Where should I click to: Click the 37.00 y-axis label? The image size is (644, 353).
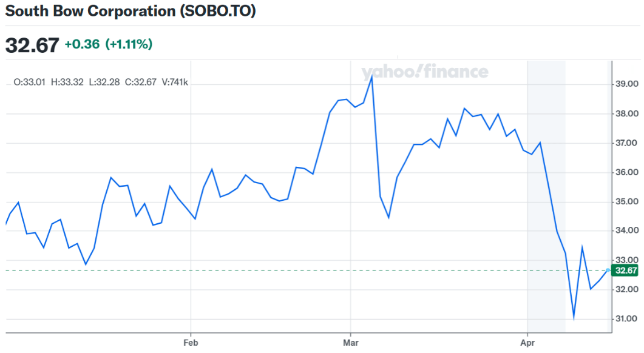tap(627, 143)
